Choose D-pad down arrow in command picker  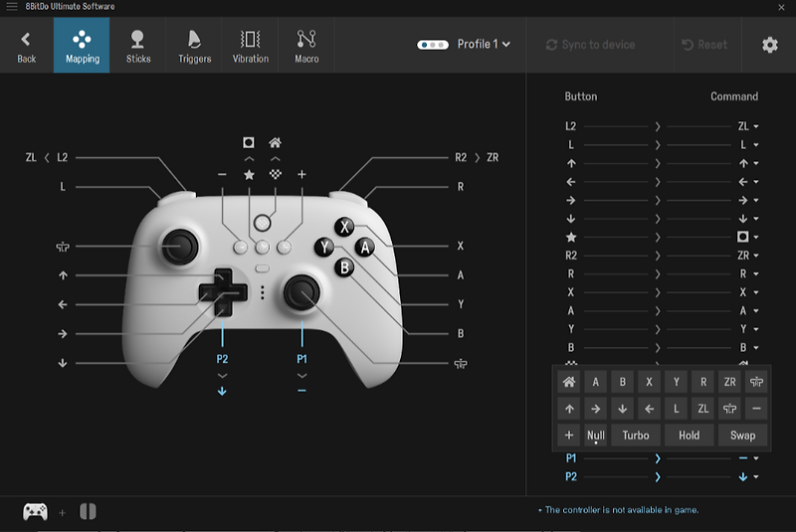coord(623,409)
